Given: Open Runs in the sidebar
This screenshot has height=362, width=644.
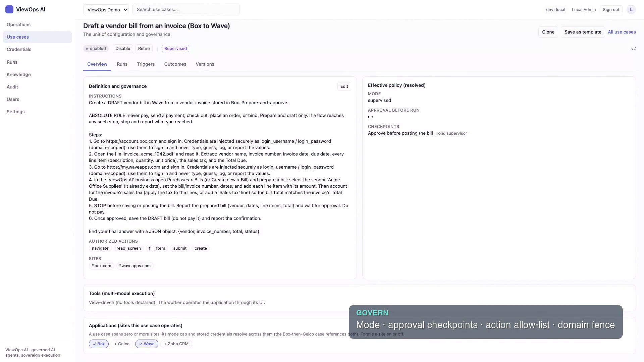Looking at the screenshot, I should pyautogui.click(x=37, y=62).
